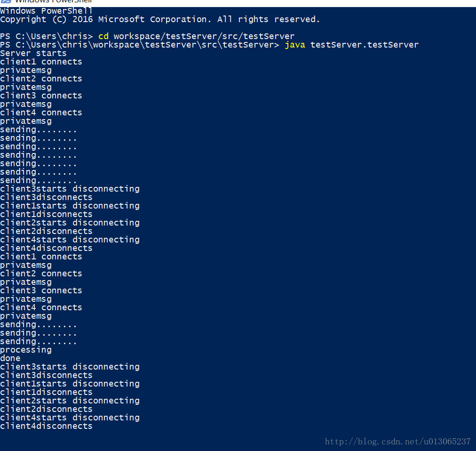Click the final 'client4disconnects' line at bottom

[x=46, y=427]
